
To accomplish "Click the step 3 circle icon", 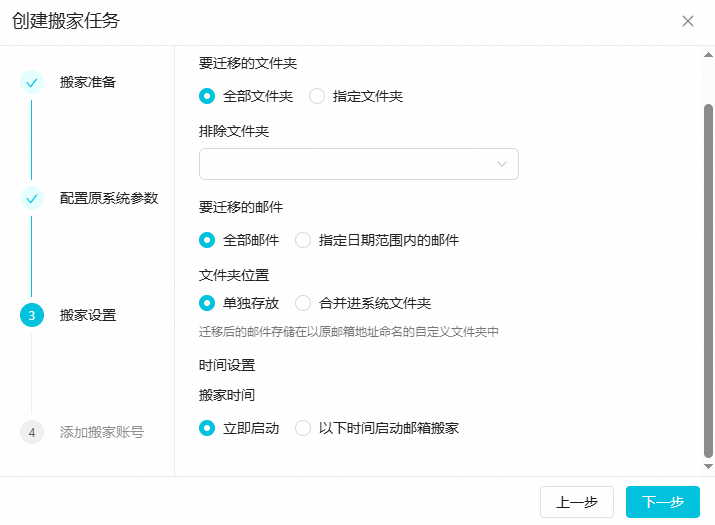I will point(32,316).
